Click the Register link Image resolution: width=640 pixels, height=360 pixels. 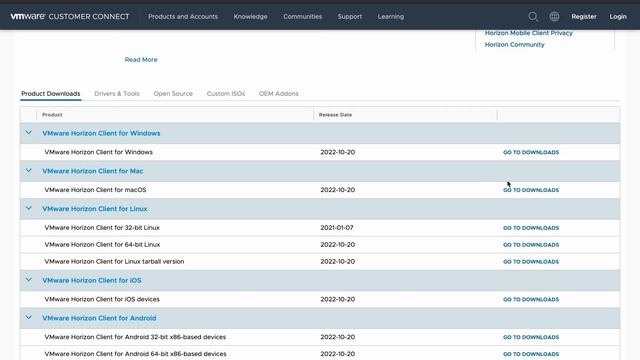[x=584, y=16]
